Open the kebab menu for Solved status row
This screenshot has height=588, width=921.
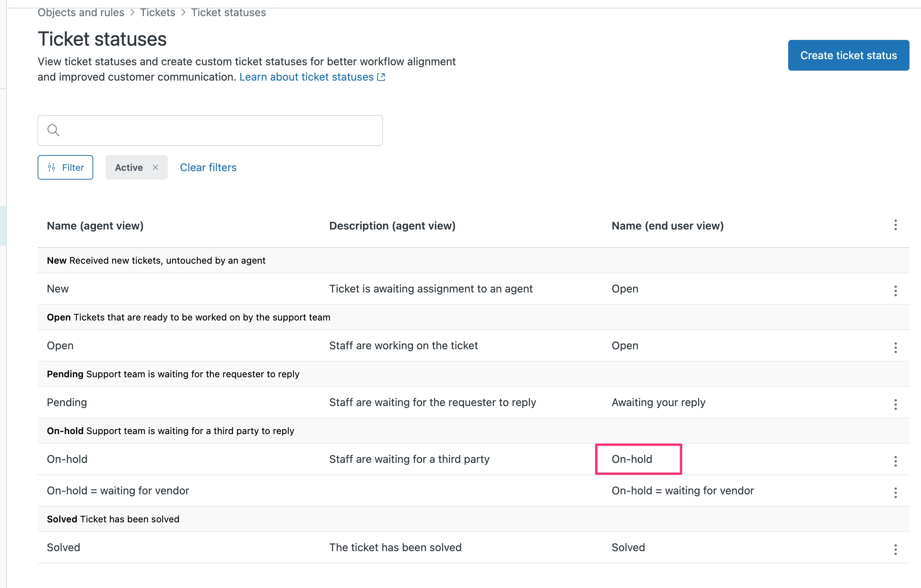[x=895, y=549]
